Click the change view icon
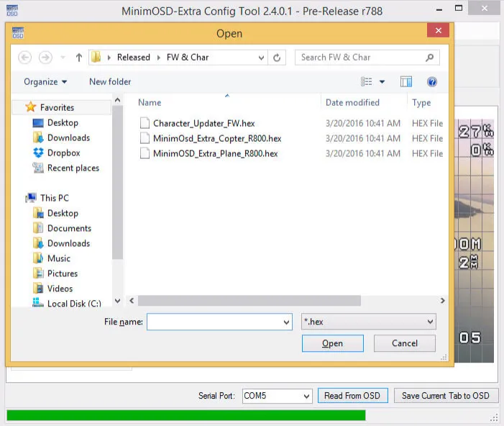 pyautogui.click(x=367, y=82)
